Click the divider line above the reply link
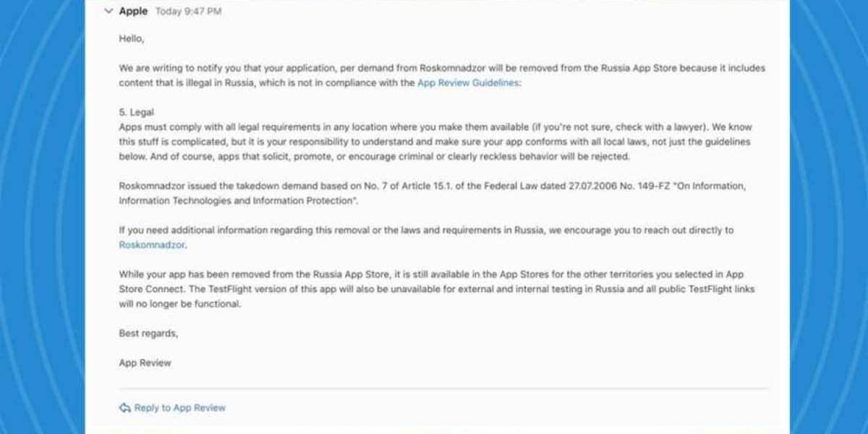Viewport: 868px width, 434px height. [x=443, y=388]
